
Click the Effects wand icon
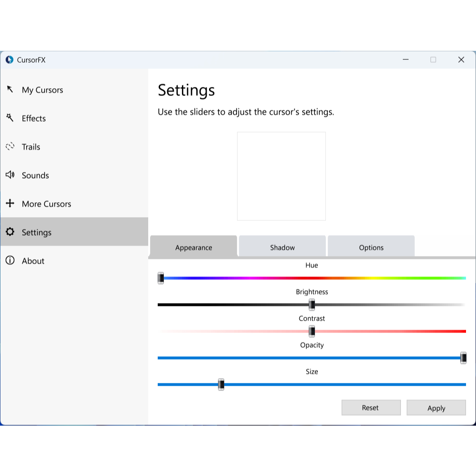point(10,118)
